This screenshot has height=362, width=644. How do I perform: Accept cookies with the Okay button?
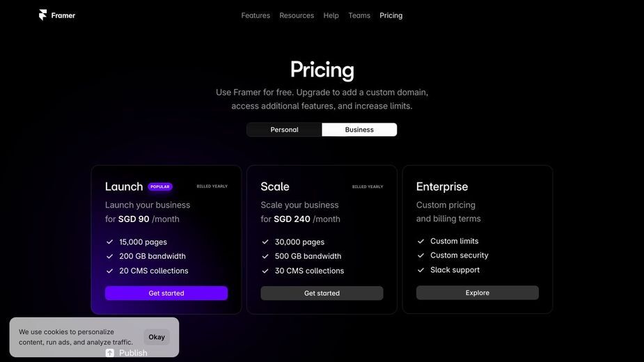[157, 337]
